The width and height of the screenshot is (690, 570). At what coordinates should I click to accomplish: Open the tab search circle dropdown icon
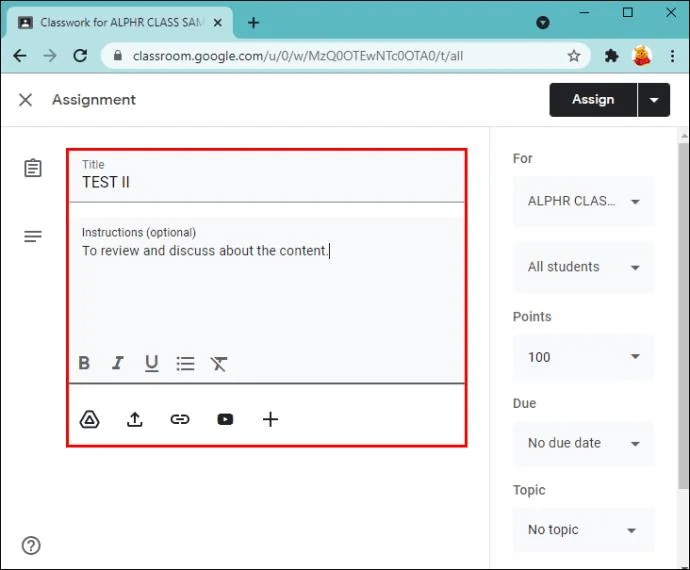(543, 22)
